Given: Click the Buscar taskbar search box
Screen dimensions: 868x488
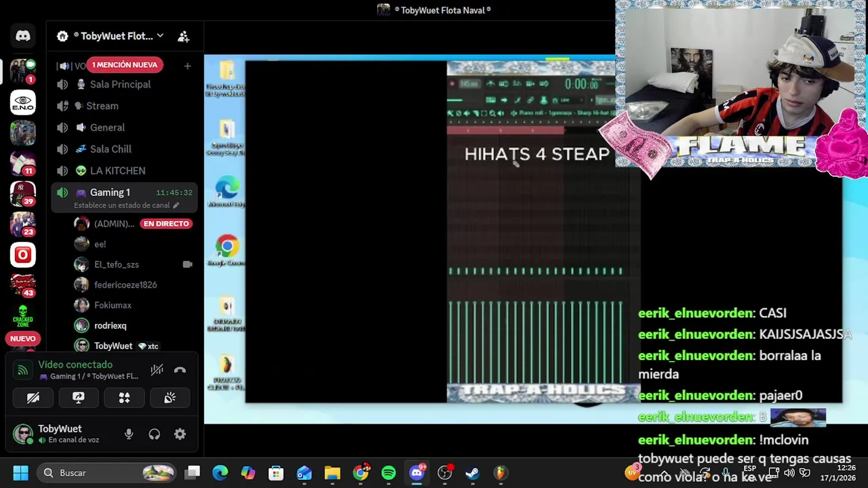Looking at the screenshot, I should [106, 473].
